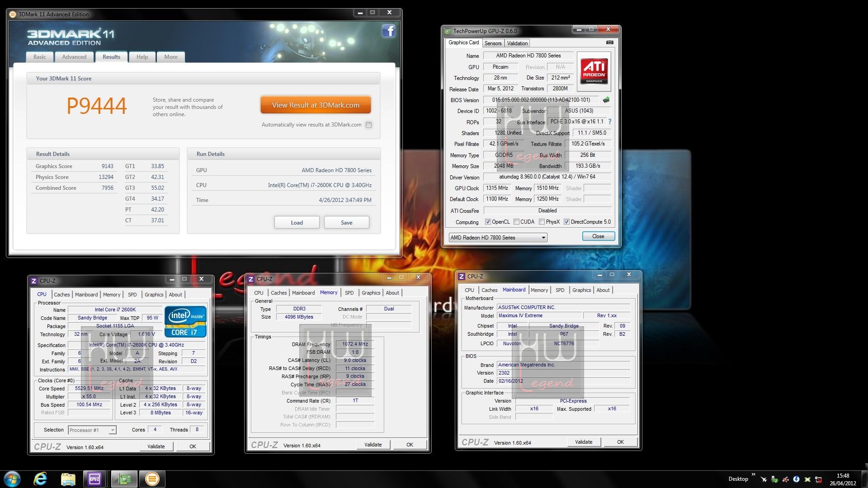The image size is (868, 488).
Task: Click the Save button in Run Details
Action: (x=347, y=222)
